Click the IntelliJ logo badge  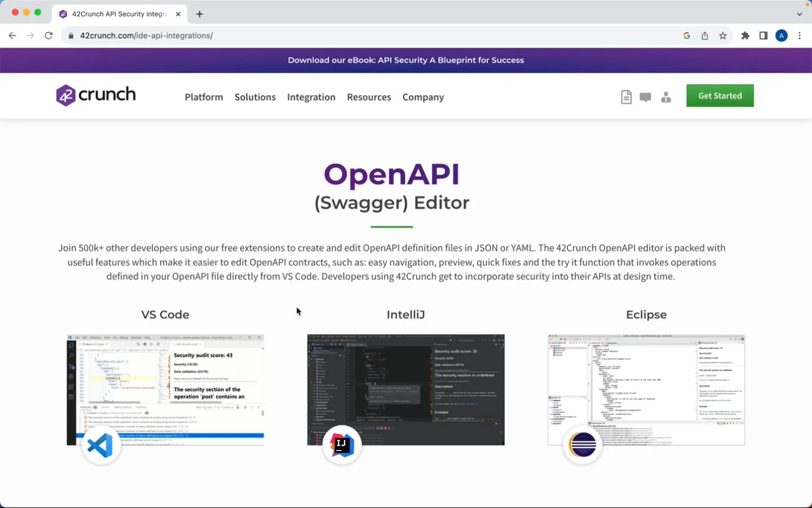coord(342,445)
